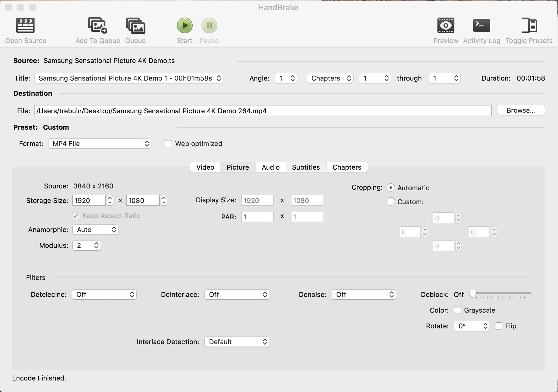Click the top crop stepper arrows
Viewport: 558px width, 392px height.
(458, 218)
